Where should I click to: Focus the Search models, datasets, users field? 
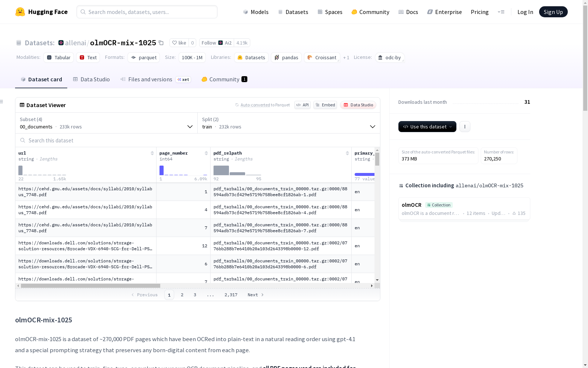point(147,12)
